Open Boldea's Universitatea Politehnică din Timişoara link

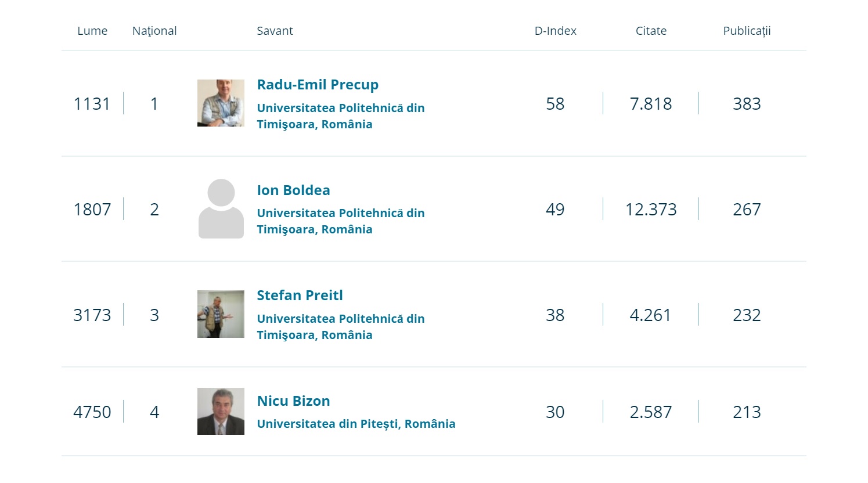[340, 221]
